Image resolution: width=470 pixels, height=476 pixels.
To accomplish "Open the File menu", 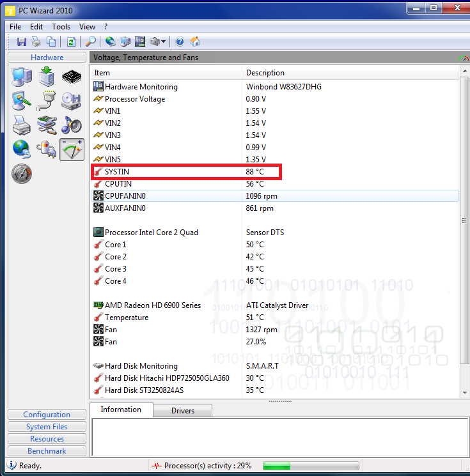I will [15, 27].
